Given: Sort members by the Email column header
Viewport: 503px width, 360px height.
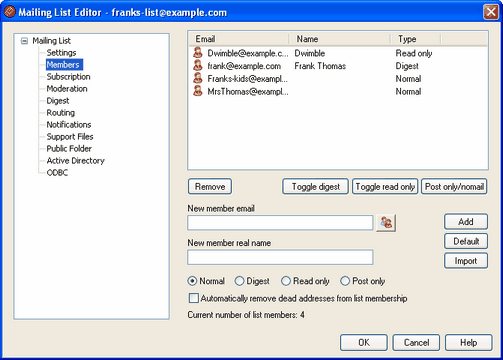Looking at the screenshot, I should [239, 39].
